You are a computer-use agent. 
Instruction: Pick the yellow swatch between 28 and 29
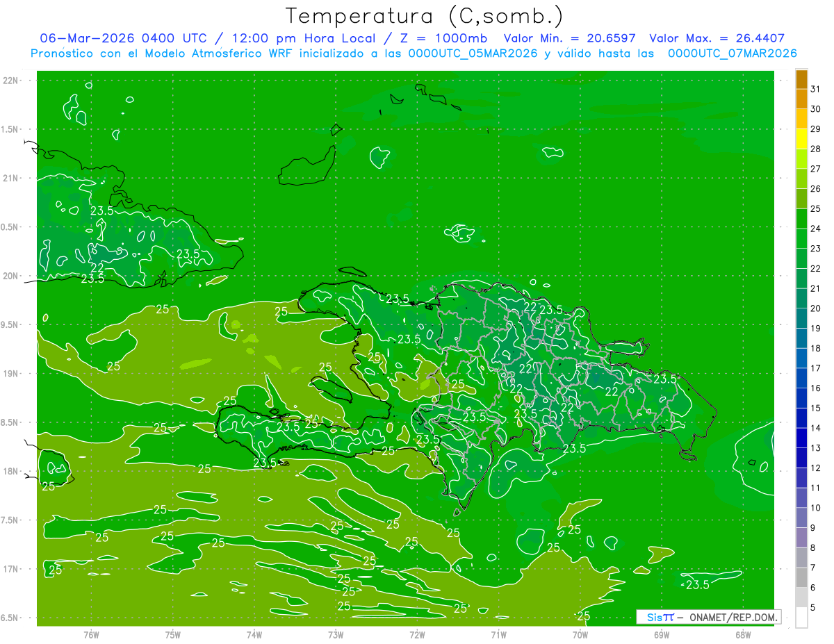pos(801,139)
